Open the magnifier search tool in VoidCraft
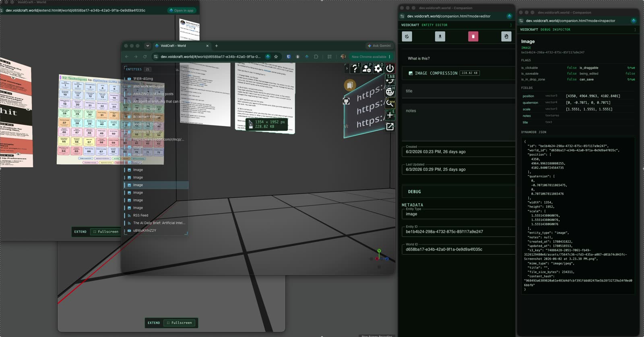 (x=390, y=103)
